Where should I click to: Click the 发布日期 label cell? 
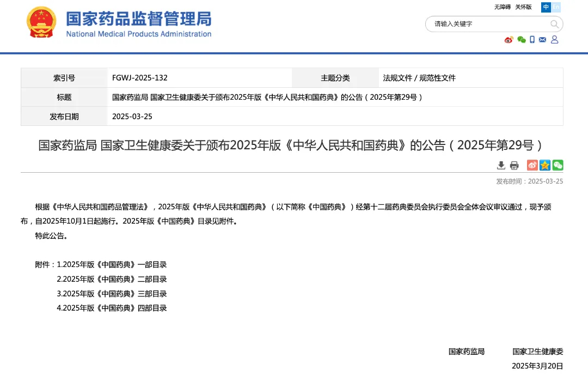pos(64,117)
